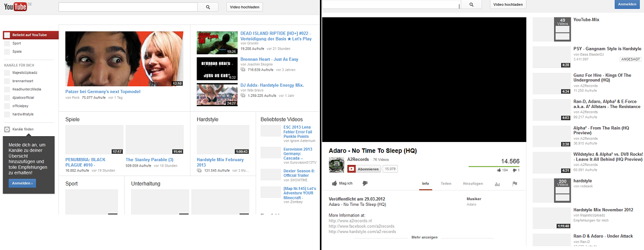Open ESC 2013 Lena Fehler video link

[x=300, y=132]
